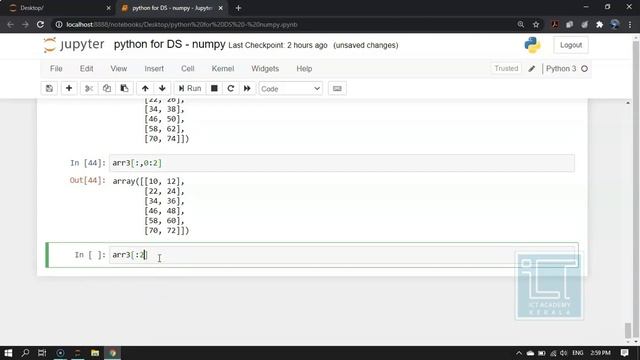Click the ENG language indicator

578,353
